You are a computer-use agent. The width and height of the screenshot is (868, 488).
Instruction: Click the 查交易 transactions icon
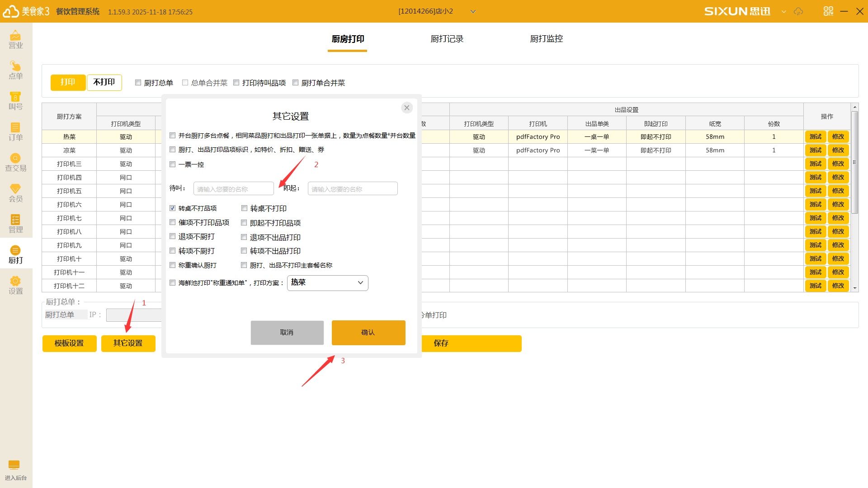coord(15,162)
